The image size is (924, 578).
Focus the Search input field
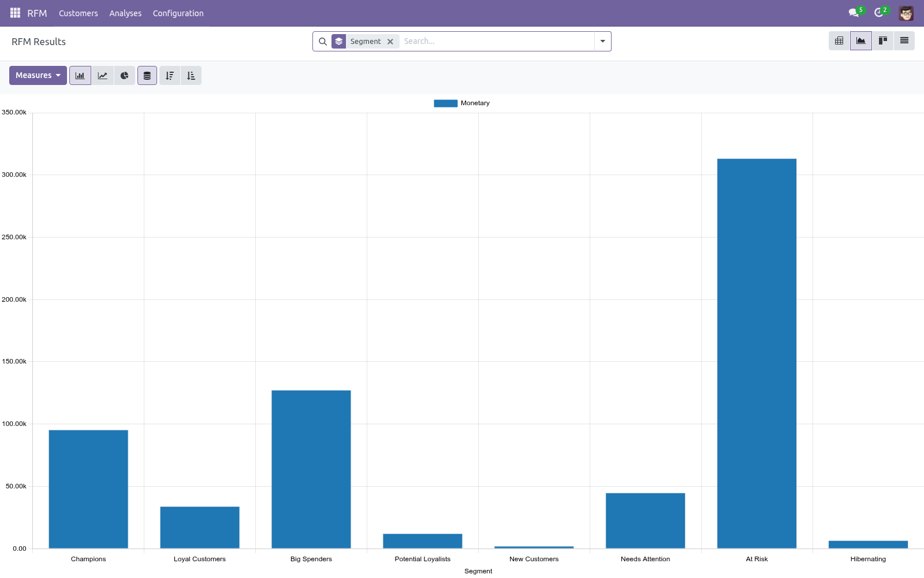497,41
